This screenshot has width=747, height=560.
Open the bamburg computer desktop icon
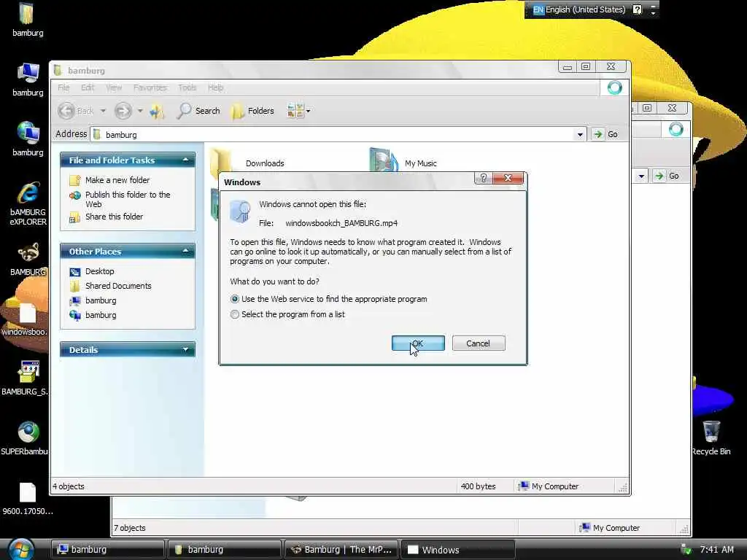pos(27,79)
